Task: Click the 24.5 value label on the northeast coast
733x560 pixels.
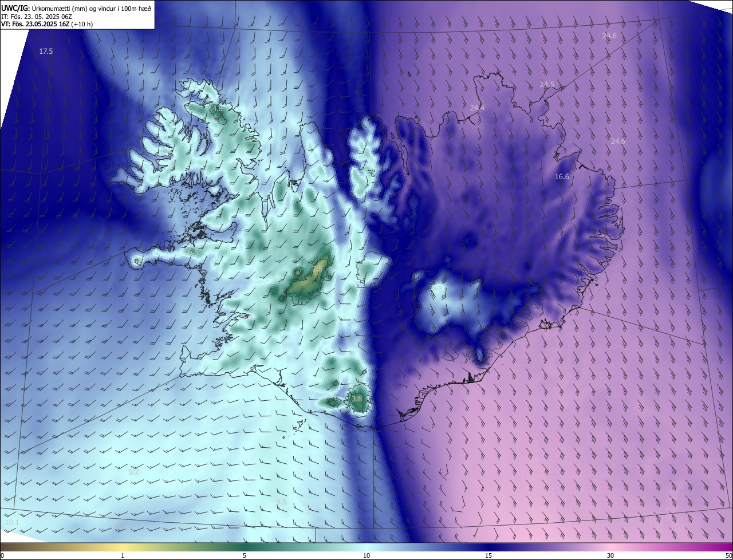Action: coord(547,84)
